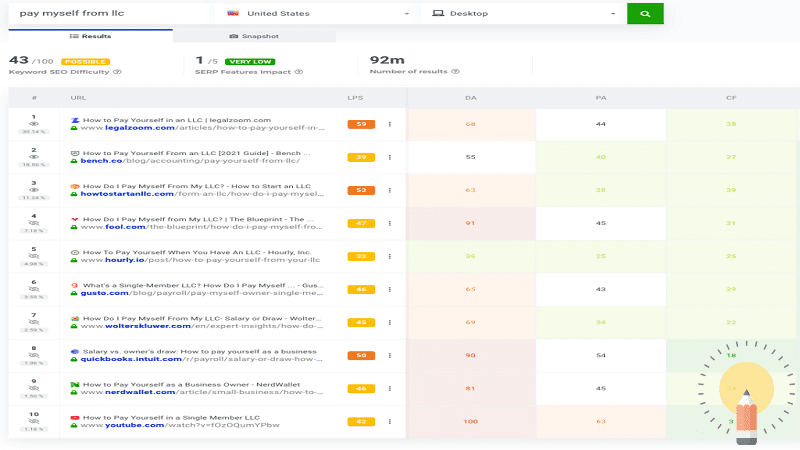
Task: Click help icon next to SERP Features Impact
Action: coord(299,72)
